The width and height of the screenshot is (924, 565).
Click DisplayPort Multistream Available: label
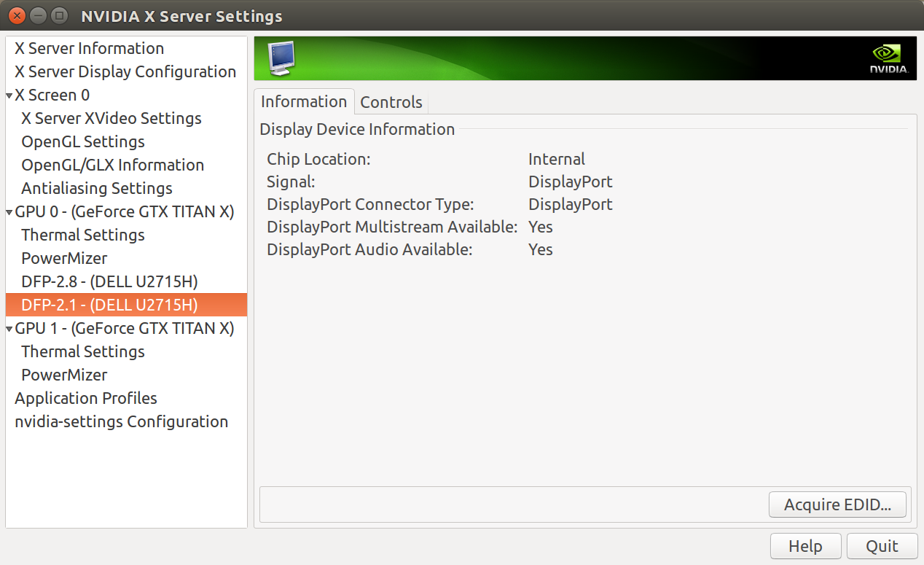click(392, 227)
